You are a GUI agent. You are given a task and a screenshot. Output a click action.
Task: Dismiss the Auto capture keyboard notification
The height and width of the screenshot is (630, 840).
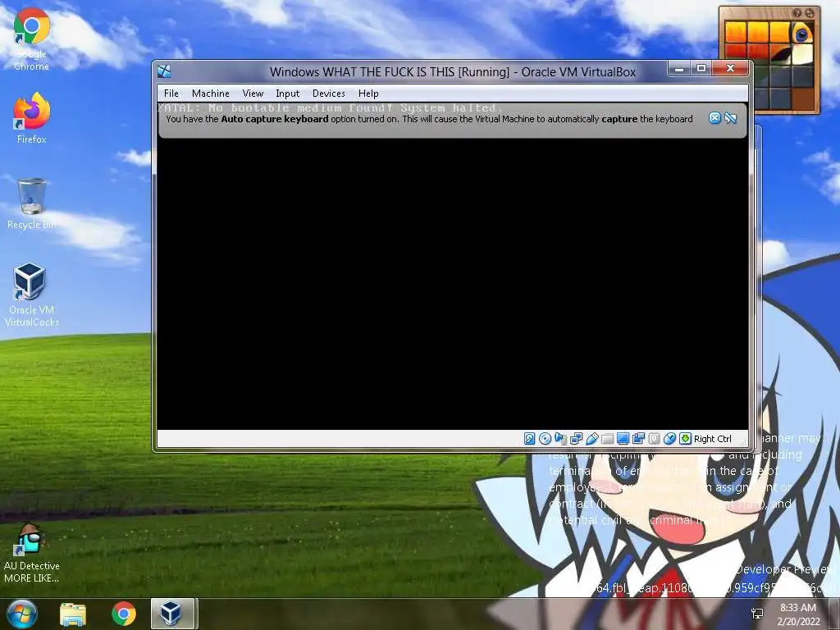click(x=714, y=118)
